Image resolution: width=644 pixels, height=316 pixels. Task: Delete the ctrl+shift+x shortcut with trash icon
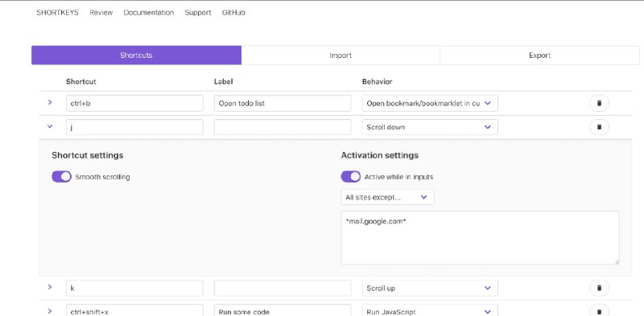(599, 311)
